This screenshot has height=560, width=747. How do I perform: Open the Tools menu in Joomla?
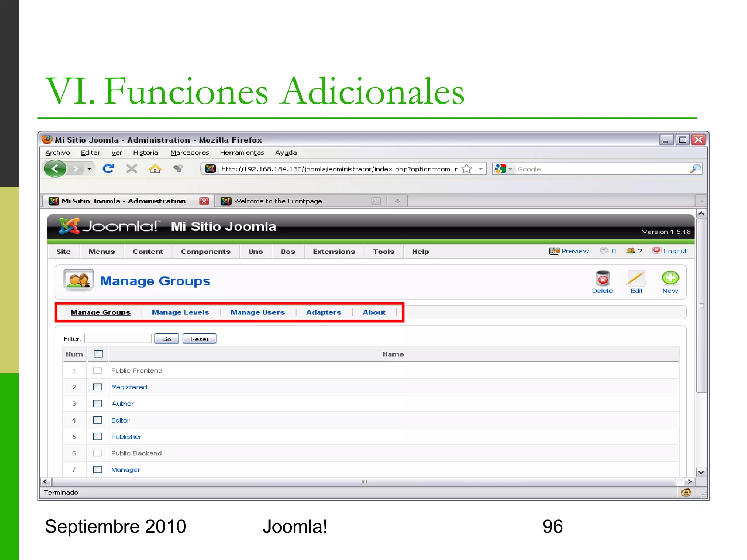click(384, 252)
